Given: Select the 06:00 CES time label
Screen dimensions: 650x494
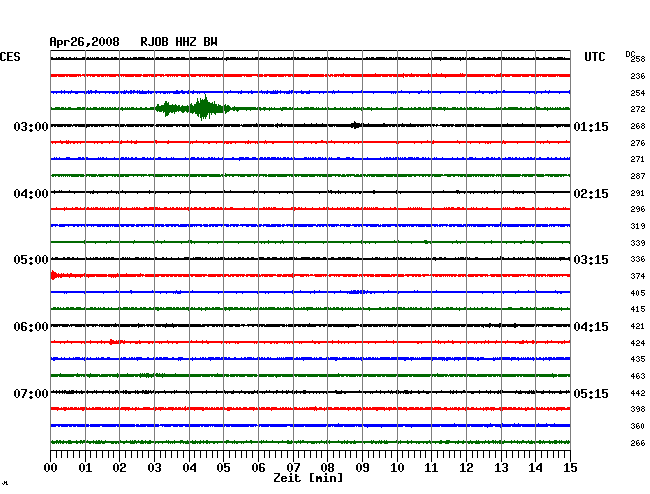Looking at the screenshot, I should [x=31, y=327].
